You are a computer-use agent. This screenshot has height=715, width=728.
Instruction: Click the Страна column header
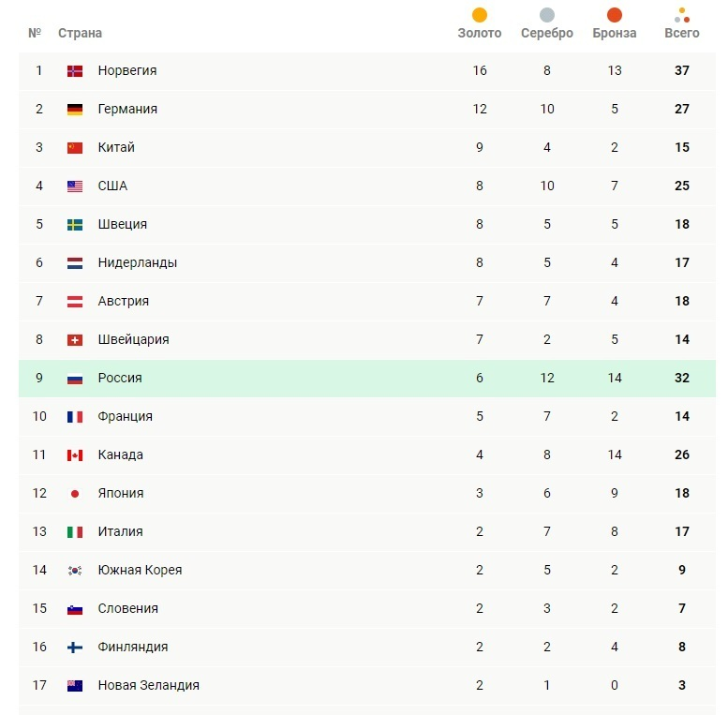[x=80, y=33]
